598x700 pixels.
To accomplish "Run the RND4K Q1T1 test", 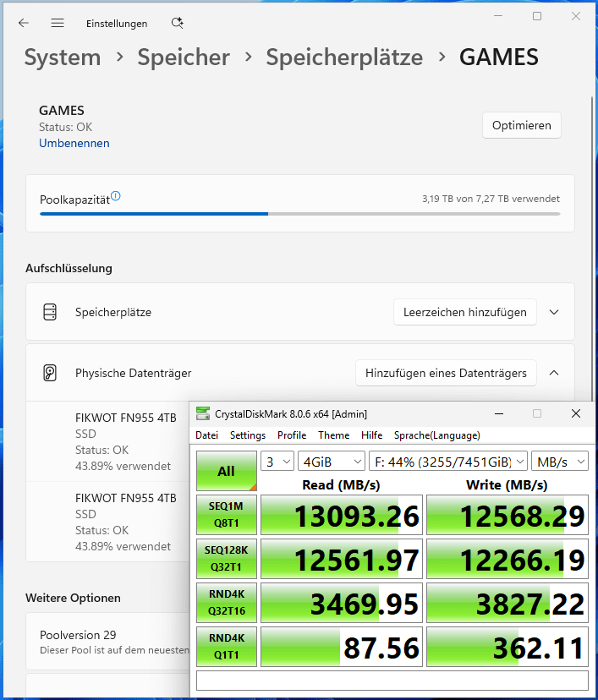I will [227, 647].
